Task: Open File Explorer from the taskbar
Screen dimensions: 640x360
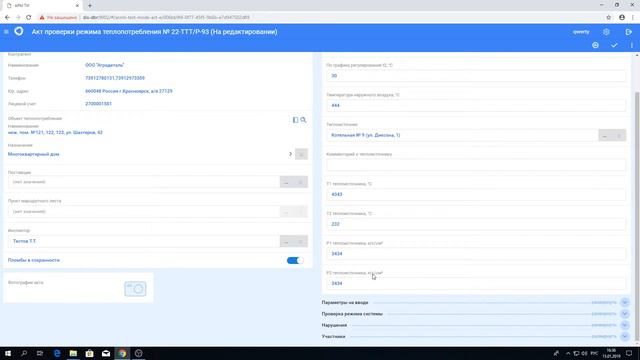Action: click(73, 353)
